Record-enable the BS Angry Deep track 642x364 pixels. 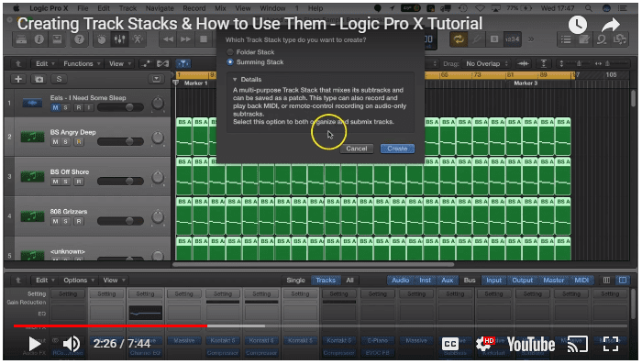click(x=79, y=142)
